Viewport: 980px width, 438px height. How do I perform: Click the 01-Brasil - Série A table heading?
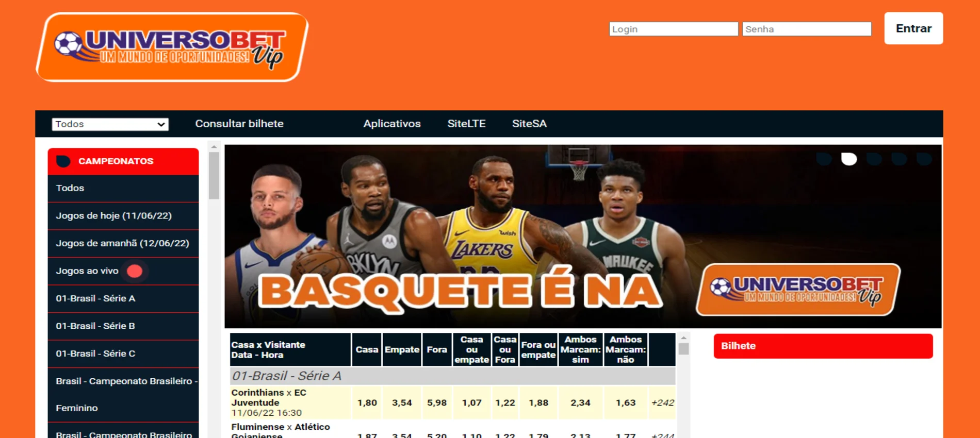(x=453, y=376)
